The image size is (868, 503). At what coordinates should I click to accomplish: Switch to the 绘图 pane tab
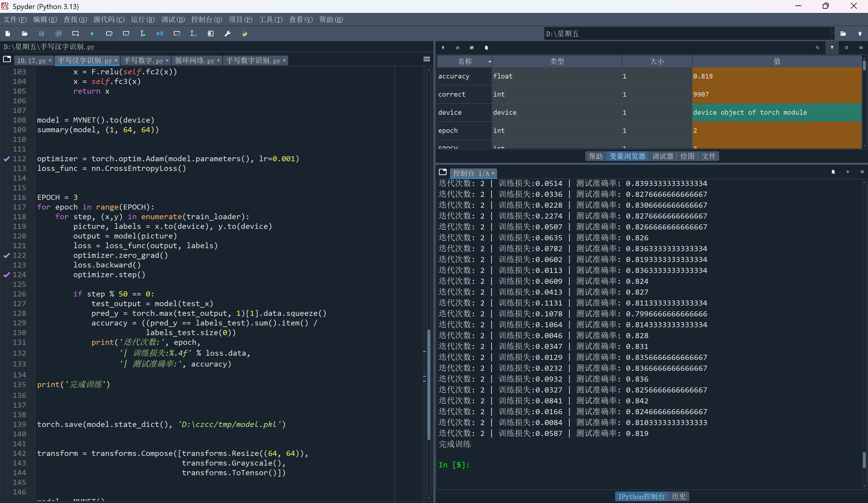(x=687, y=156)
